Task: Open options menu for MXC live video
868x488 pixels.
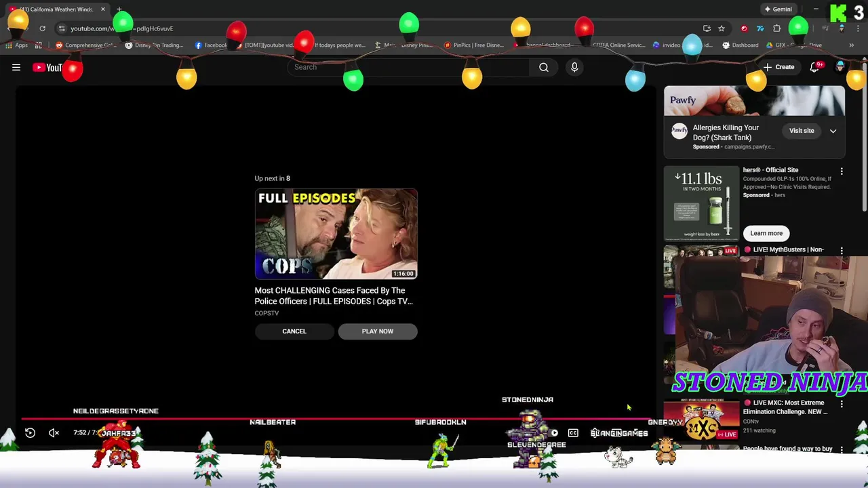Action: point(842,404)
